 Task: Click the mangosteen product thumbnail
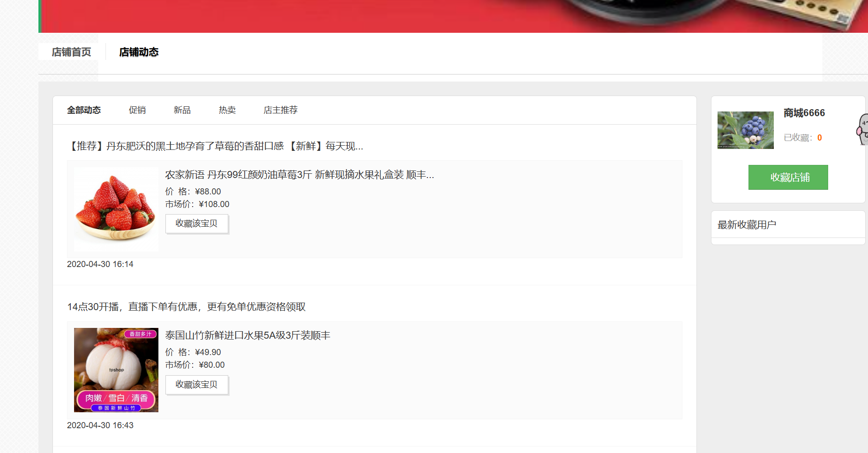point(116,370)
